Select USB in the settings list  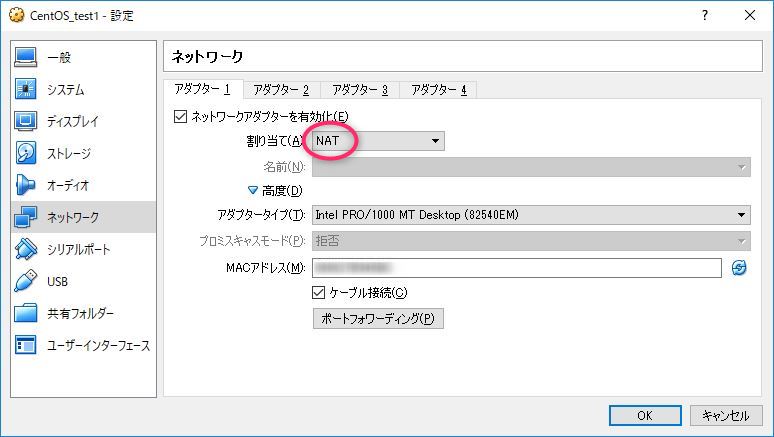pyautogui.click(x=83, y=280)
